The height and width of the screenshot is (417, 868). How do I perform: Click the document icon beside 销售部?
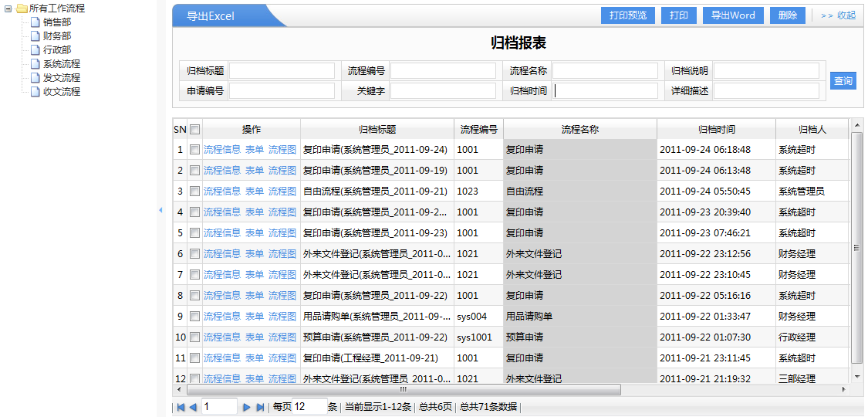[35, 22]
